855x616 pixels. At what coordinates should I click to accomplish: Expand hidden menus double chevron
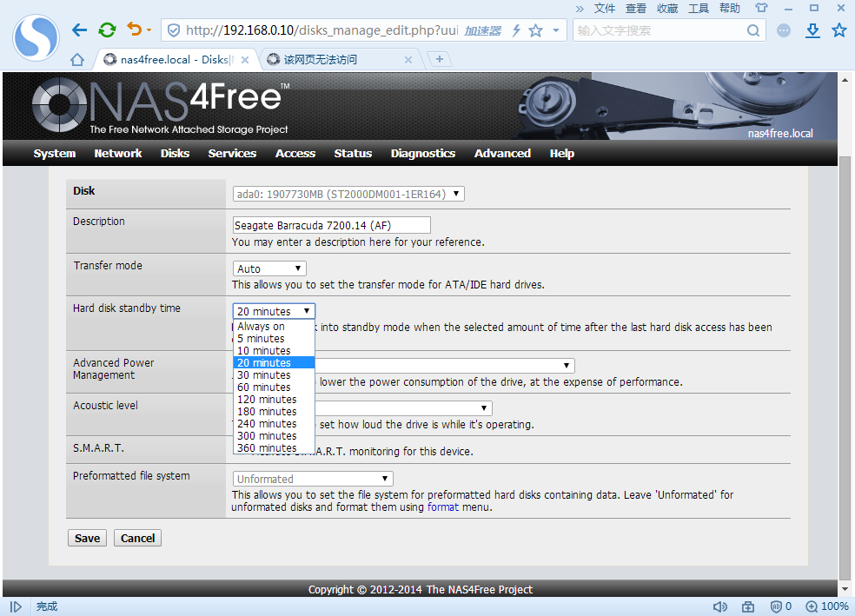(579, 9)
